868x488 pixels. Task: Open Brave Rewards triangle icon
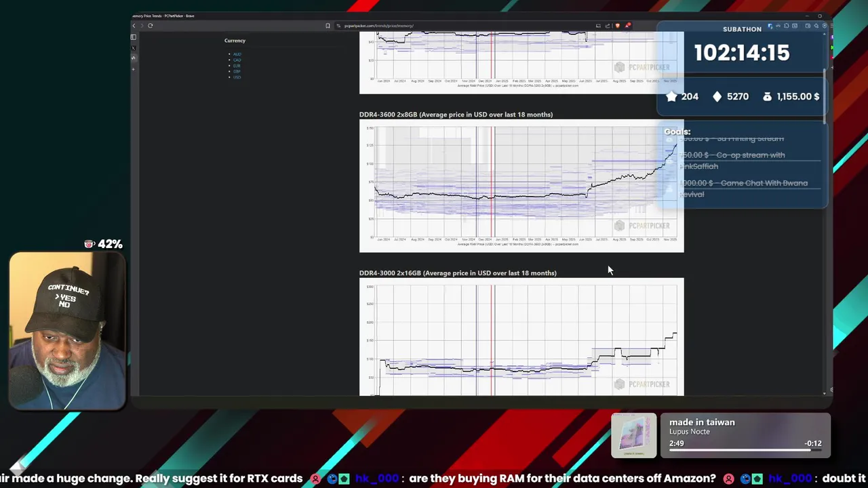tap(628, 26)
